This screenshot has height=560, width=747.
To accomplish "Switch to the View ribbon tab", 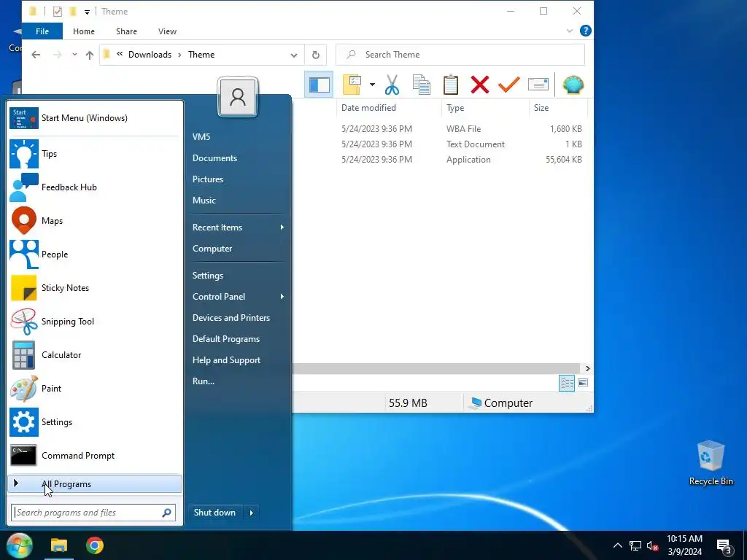I will click(167, 31).
